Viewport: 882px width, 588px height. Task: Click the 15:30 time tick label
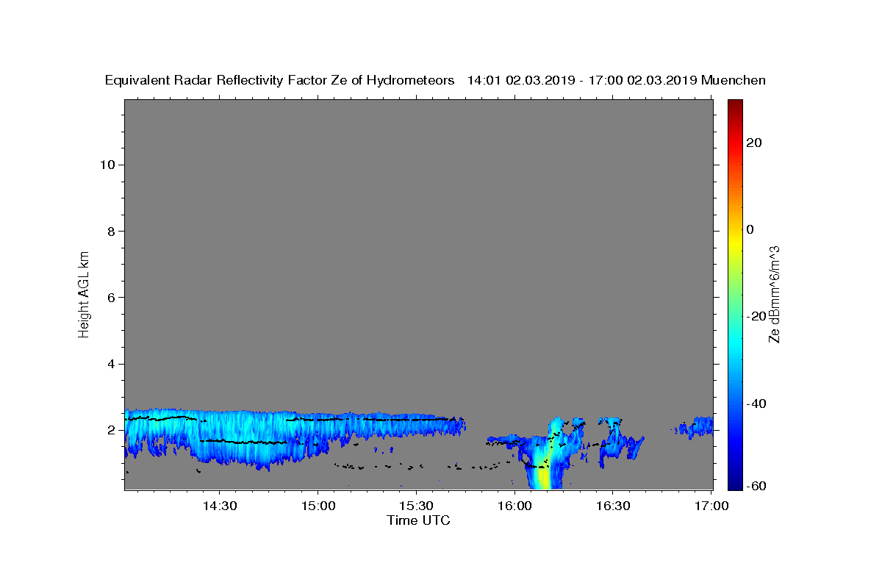pos(416,506)
